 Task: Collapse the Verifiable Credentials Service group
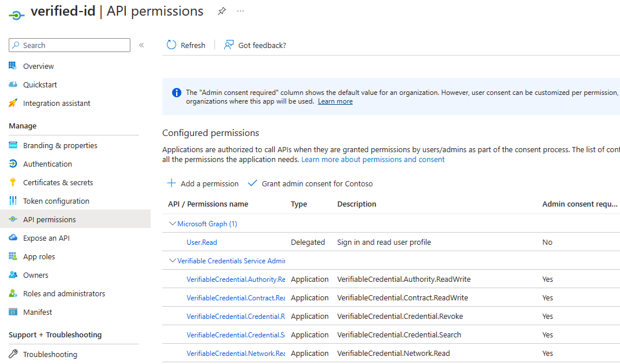[x=172, y=260]
